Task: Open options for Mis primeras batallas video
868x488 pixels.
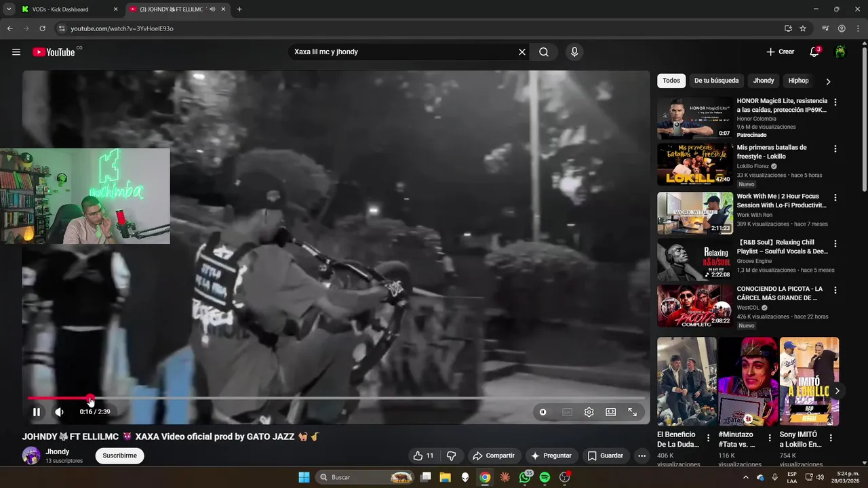Action: 835,148
